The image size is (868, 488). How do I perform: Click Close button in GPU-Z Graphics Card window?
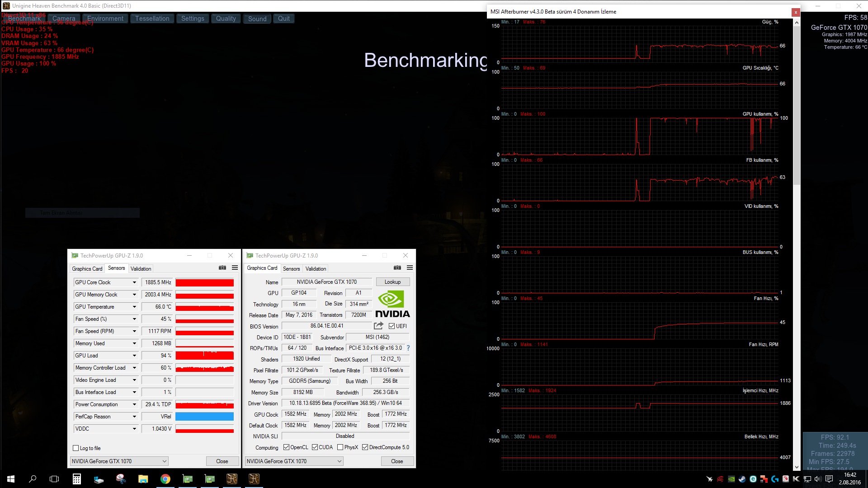point(397,461)
